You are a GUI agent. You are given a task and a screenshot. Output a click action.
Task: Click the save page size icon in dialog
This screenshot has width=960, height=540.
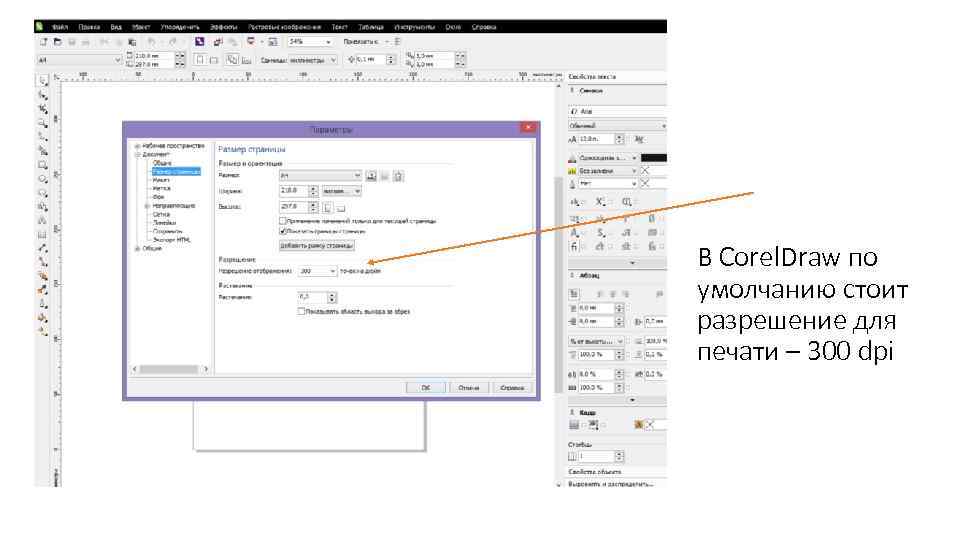click(x=371, y=176)
